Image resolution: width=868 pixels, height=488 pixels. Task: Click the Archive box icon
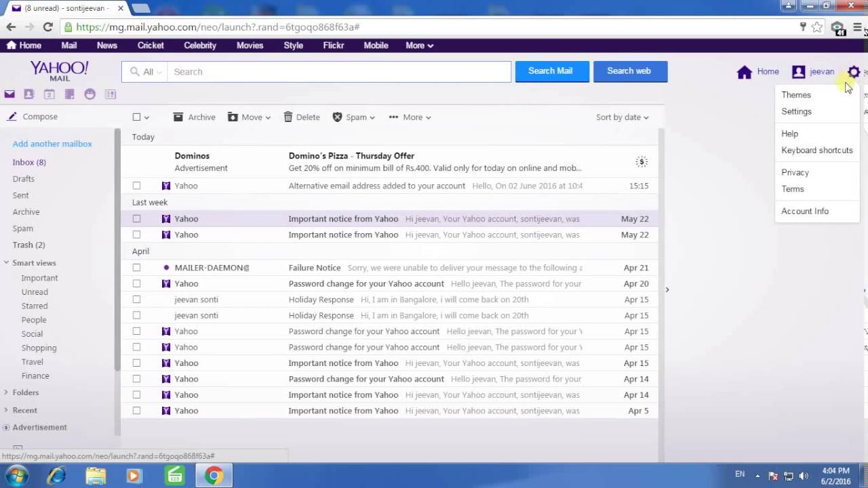[x=178, y=117]
